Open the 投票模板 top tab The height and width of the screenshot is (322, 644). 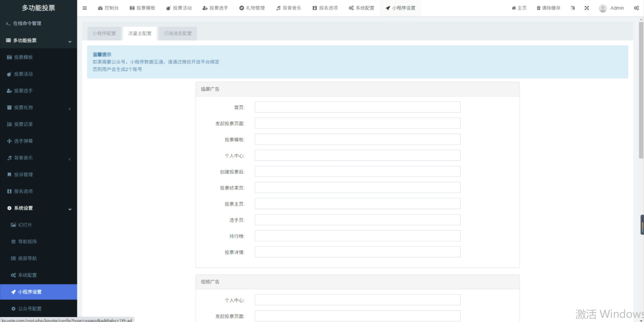pos(142,8)
